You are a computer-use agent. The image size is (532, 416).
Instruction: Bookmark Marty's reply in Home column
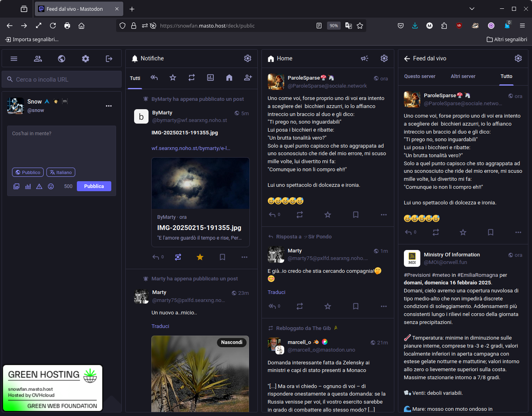point(356,306)
